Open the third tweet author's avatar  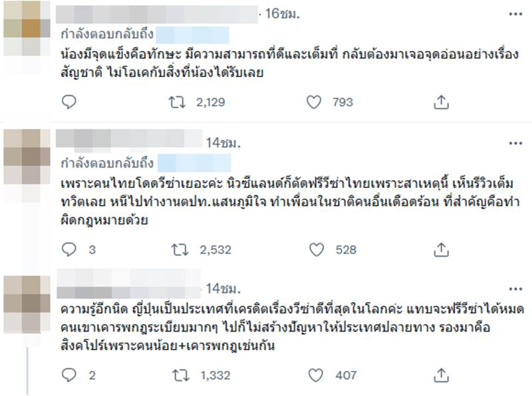21,296
